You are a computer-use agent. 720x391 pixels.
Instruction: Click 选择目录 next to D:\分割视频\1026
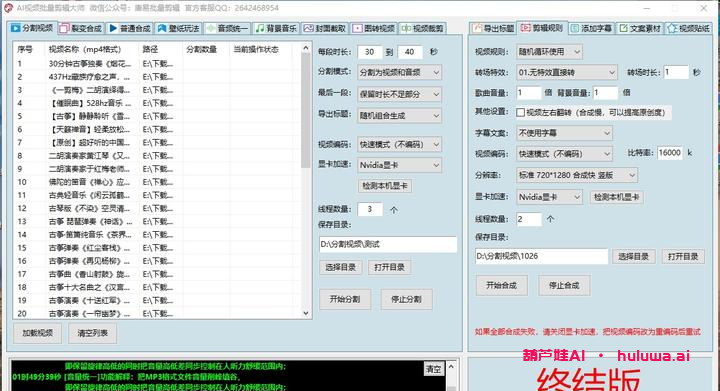(634, 257)
